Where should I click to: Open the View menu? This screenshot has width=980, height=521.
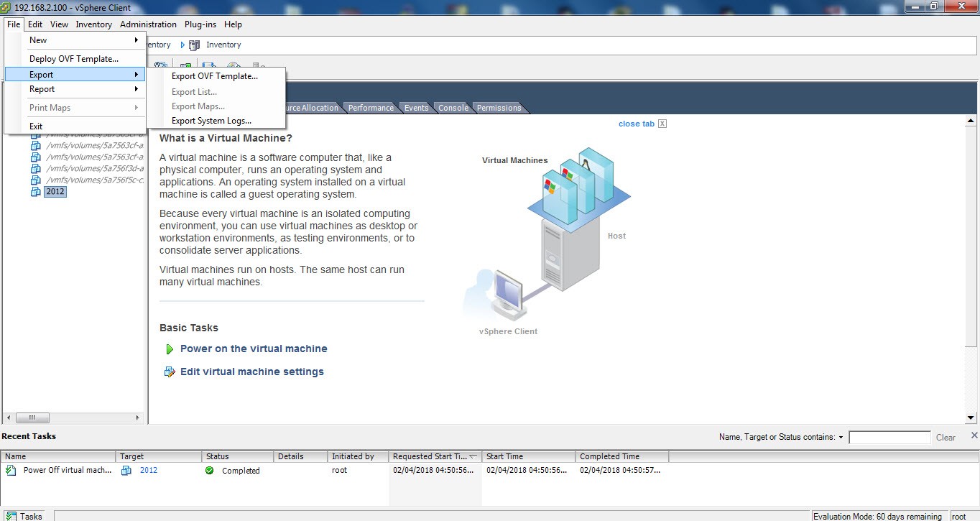tap(59, 24)
